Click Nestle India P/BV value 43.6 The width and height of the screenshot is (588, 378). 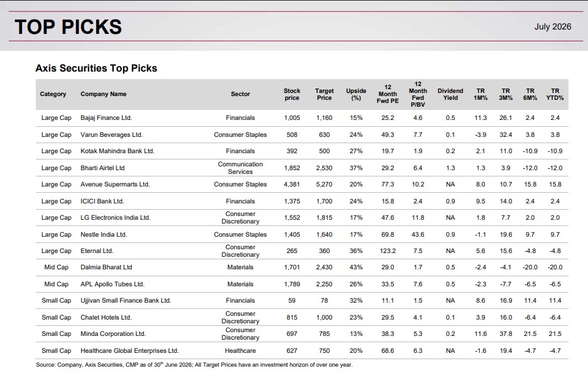tap(418, 235)
